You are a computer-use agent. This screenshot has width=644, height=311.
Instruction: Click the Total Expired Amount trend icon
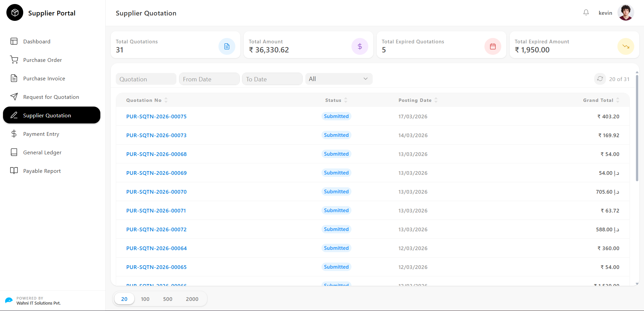pyautogui.click(x=626, y=46)
